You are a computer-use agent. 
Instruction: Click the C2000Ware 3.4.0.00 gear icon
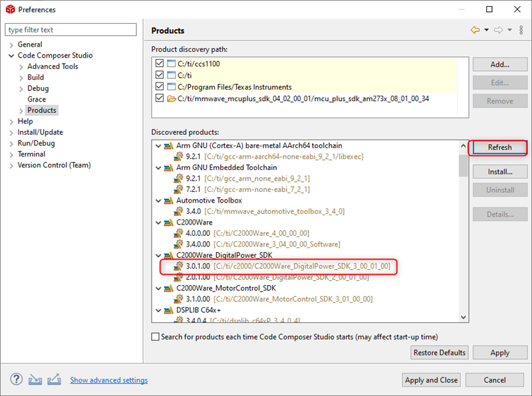click(178, 244)
